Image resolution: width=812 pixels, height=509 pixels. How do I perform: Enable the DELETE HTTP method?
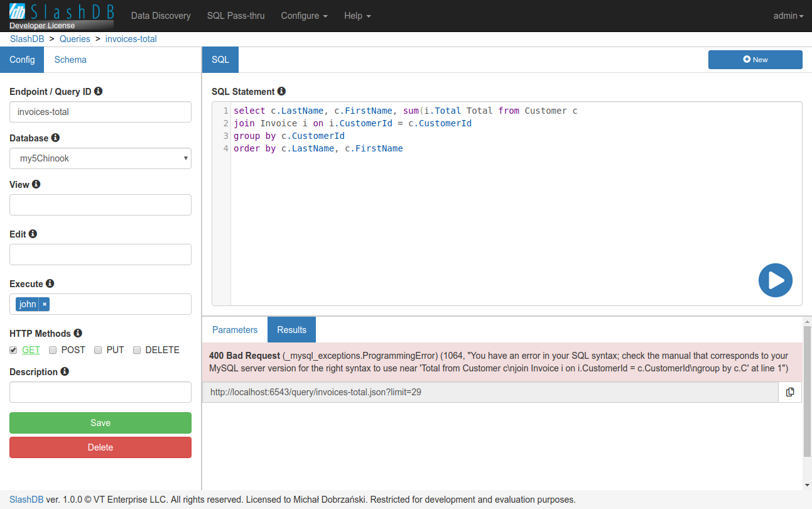[137, 350]
